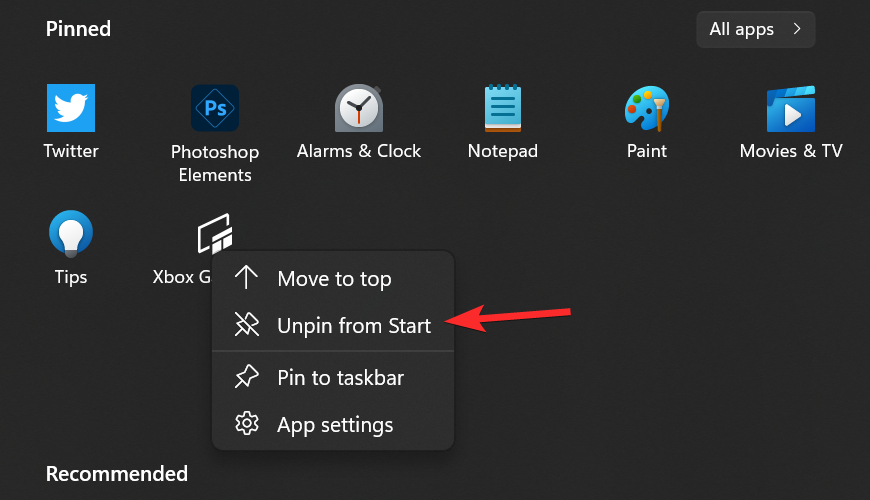Screen dimensions: 870x500
Task: Select Pin to taskbar option
Action: pyautogui.click(x=340, y=378)
